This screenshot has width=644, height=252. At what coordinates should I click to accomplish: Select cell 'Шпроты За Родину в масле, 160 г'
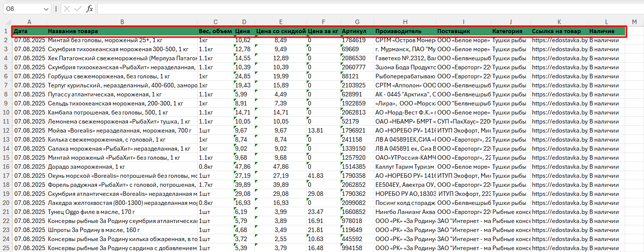122,230
